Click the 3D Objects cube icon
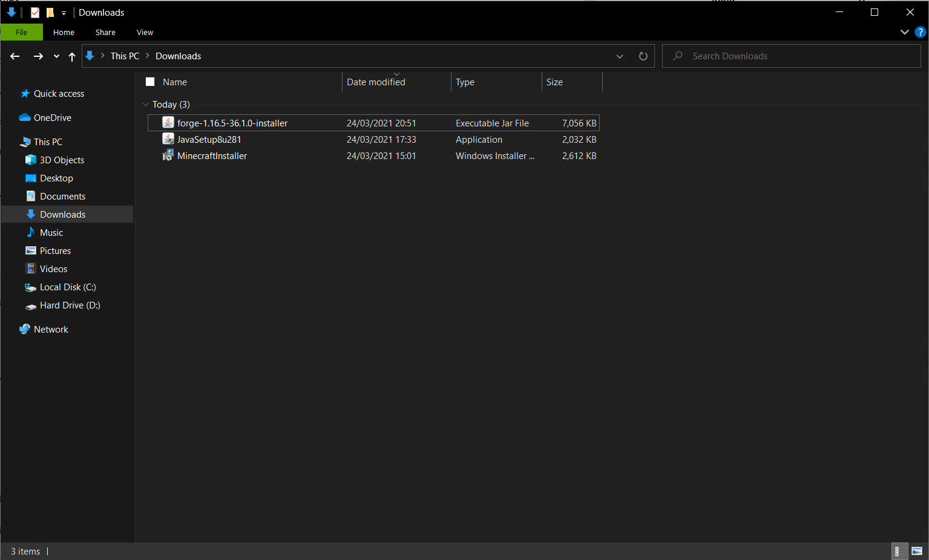 pos(31,160)
